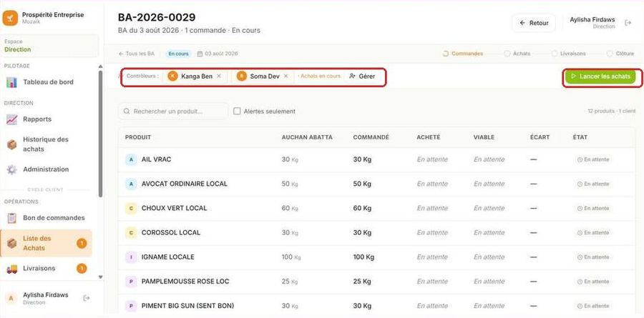Click the En cours status badge
The height and width of the screenshot is (318, 644).
tap(179, 54)
